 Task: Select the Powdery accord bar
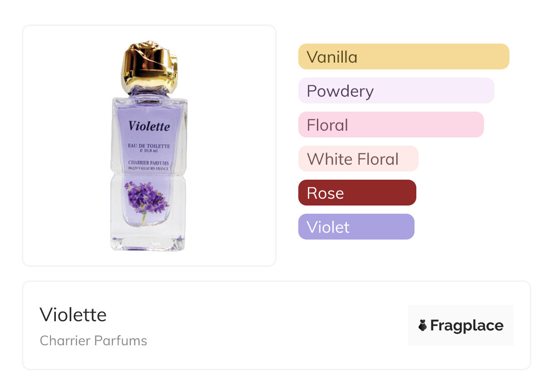pyautogui.click(x=396, y=91)
